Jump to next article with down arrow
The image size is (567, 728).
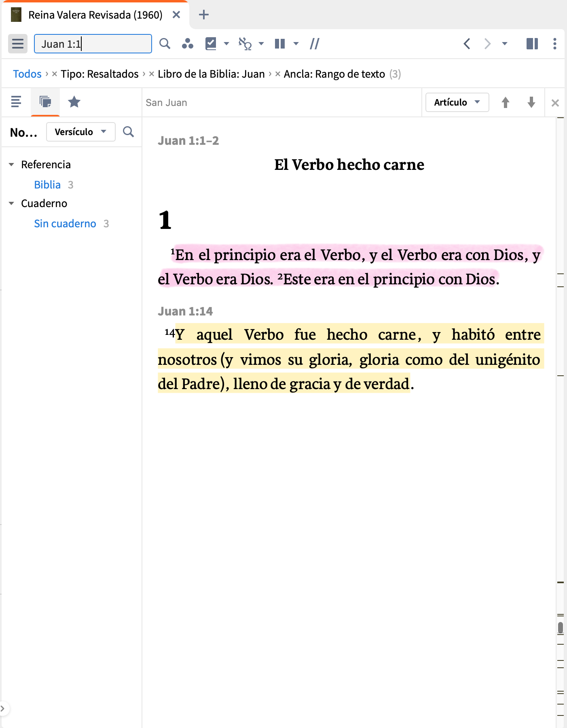coord(531,102)
